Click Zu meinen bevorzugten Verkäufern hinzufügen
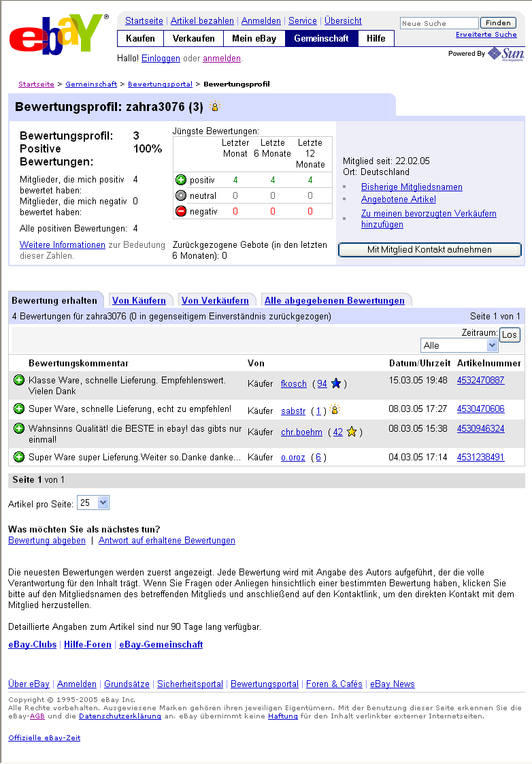This screenshot has height=764, width=532. click(x=429, y=219)
